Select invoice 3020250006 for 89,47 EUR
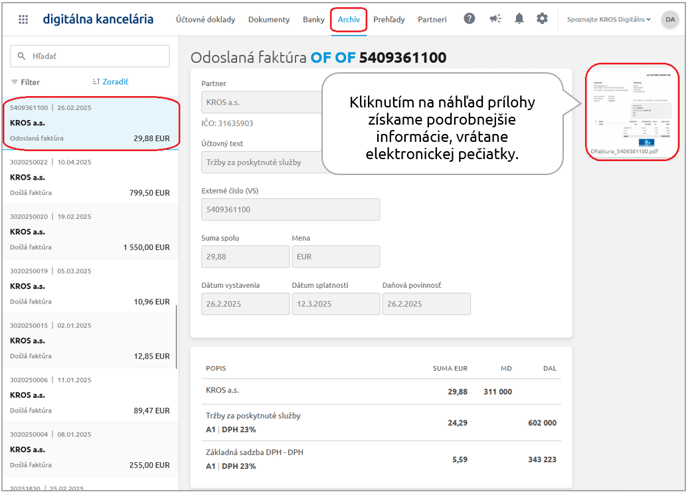This screenshot has width=688, height=492. (90, 395)
